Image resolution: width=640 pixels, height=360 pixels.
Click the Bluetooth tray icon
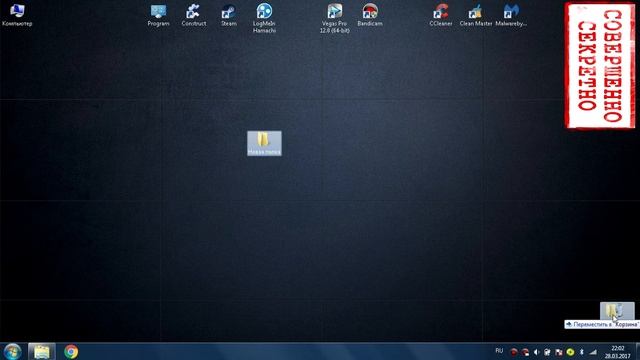click(582, 352)
